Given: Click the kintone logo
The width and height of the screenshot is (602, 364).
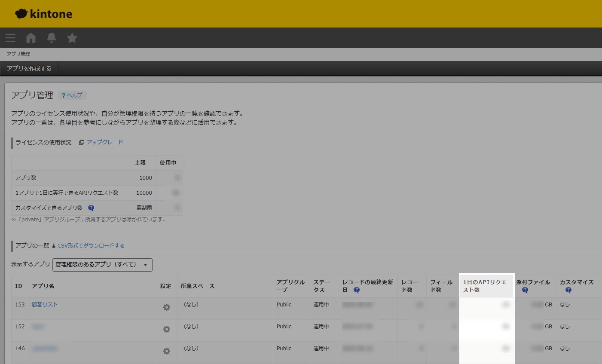Looking at the screenshot, I should click(43, 13).
